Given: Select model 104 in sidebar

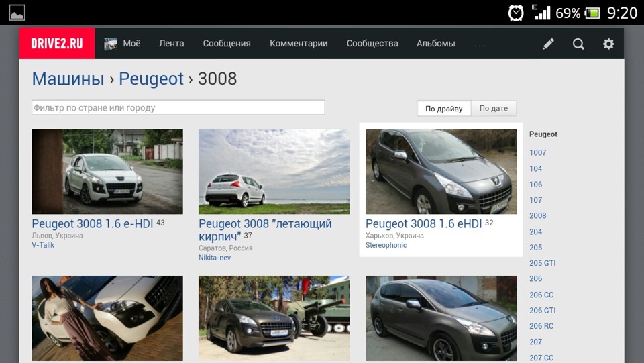Looking at the screenshot, I should pyautogui.click(x=535, y=169).
